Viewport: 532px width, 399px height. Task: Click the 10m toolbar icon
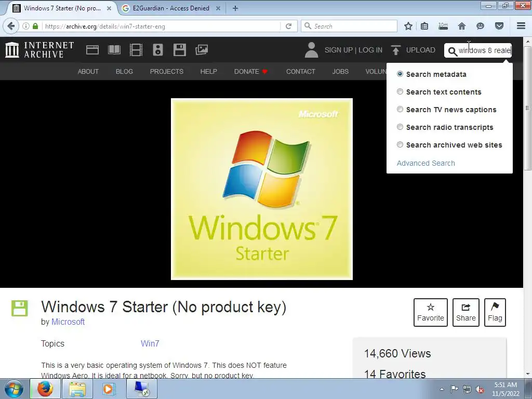click(x=443, y=26)
